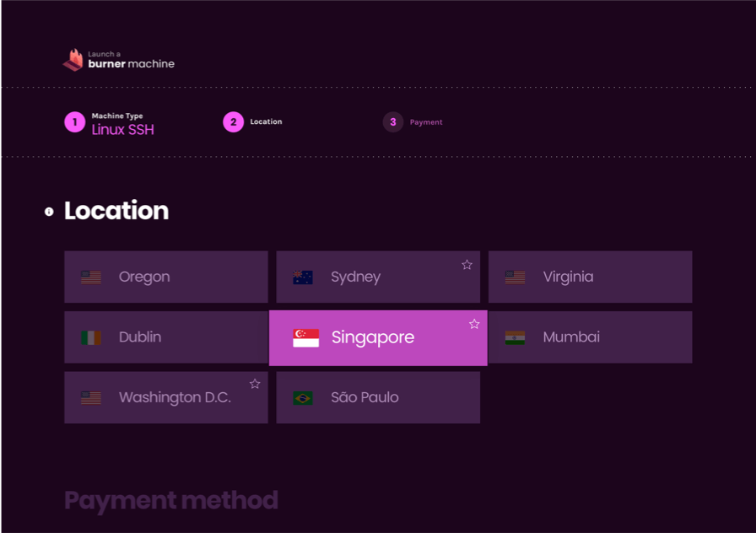The width and height of the screenshot is (756, 533).
Task: Select São Paulo location
Action: [378, 397]
